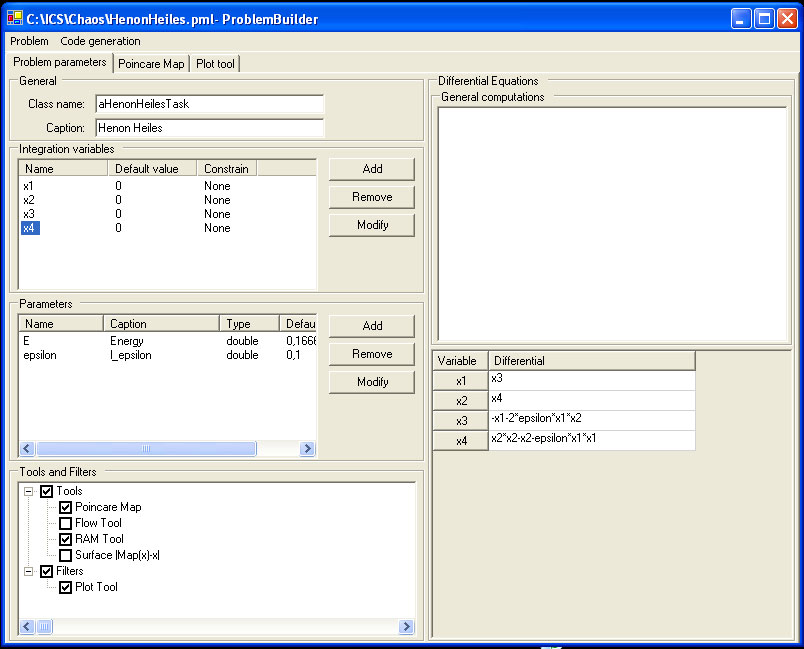The height and width of the screenshot is (649, 804).
Task: Toggle the Tools parent checkbox
Action: (x=47, y=491)
